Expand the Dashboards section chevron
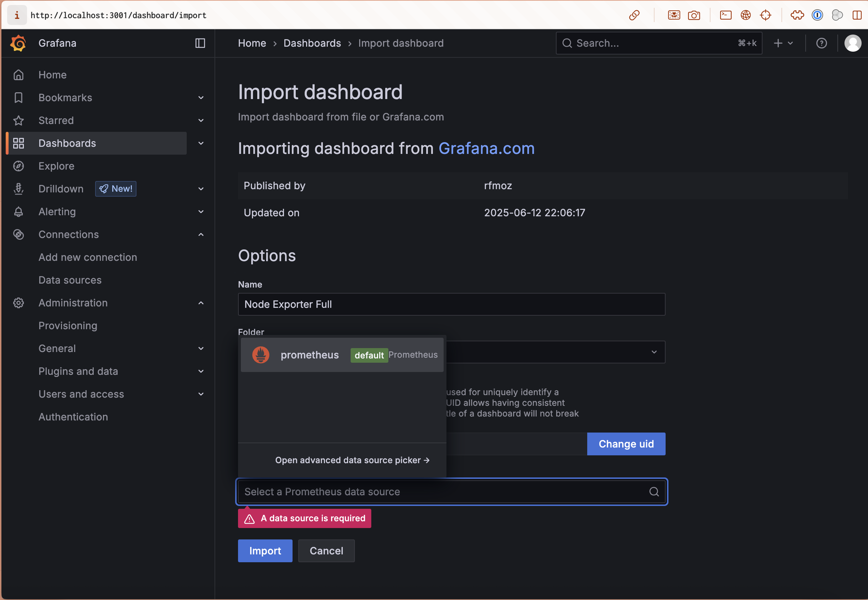 point(201,143)
